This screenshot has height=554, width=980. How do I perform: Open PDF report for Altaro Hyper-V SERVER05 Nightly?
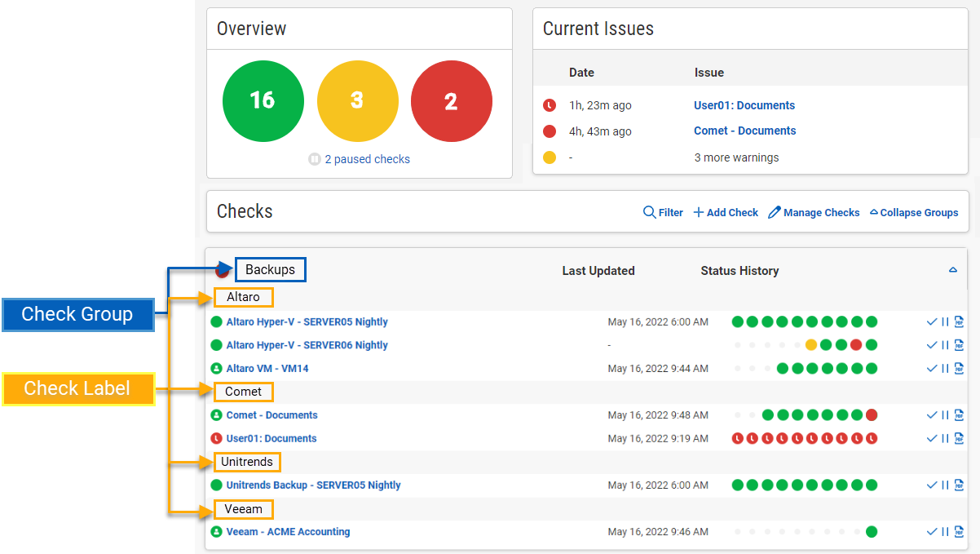(960, 321)
